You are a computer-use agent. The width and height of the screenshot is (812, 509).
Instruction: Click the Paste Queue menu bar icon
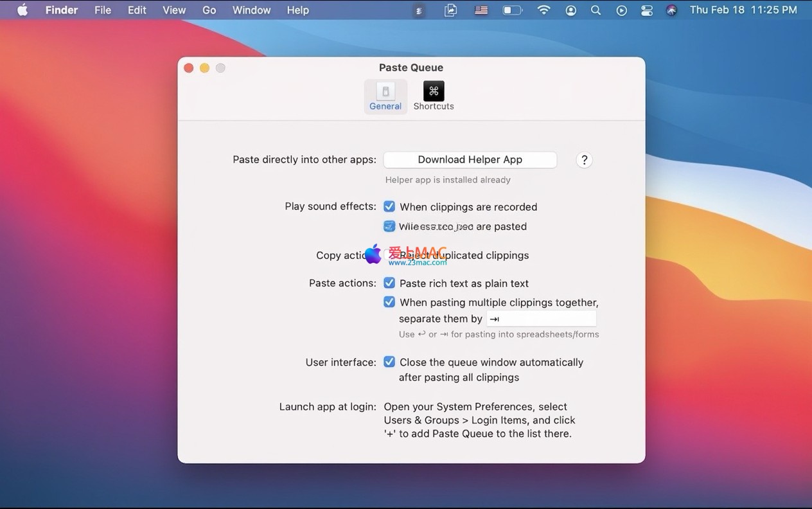[x=419, y=10]
